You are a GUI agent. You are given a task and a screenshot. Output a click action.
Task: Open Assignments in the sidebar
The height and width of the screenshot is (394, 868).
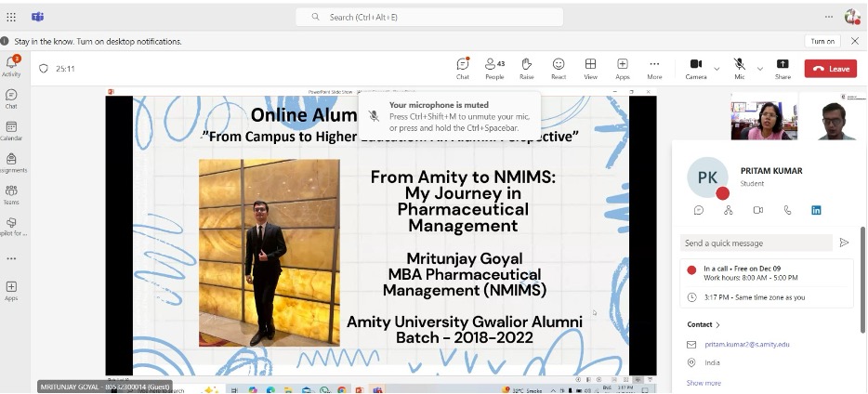point(11,164)
